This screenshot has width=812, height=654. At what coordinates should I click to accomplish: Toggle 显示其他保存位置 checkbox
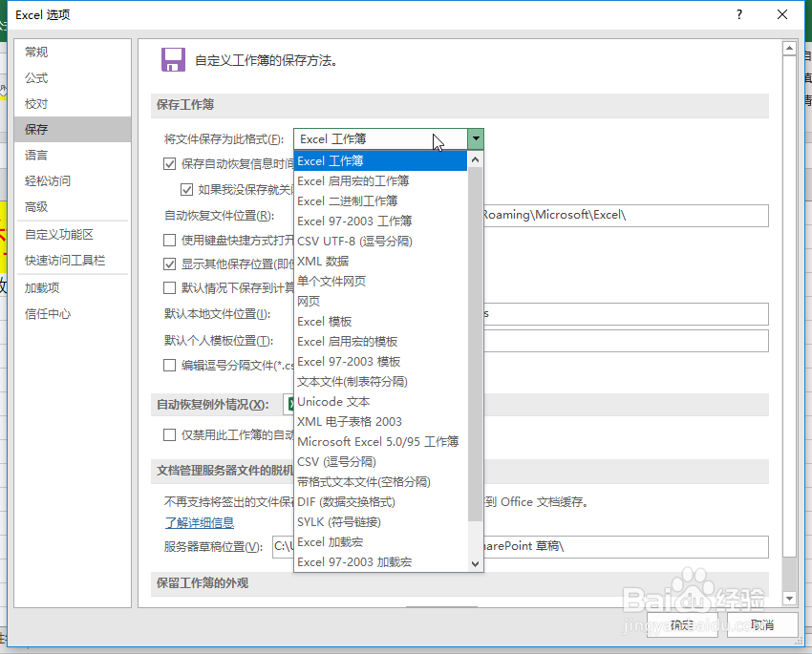point(169,264)
